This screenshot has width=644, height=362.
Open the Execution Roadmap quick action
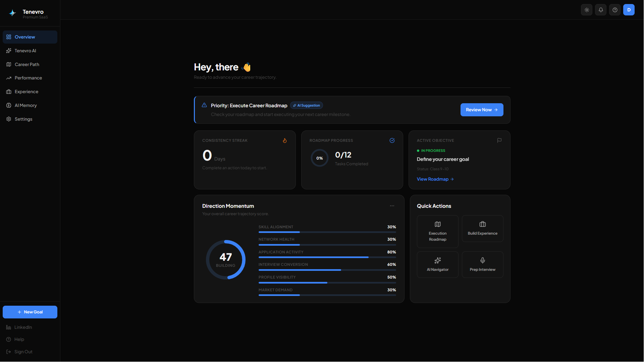tap(438, 232)
